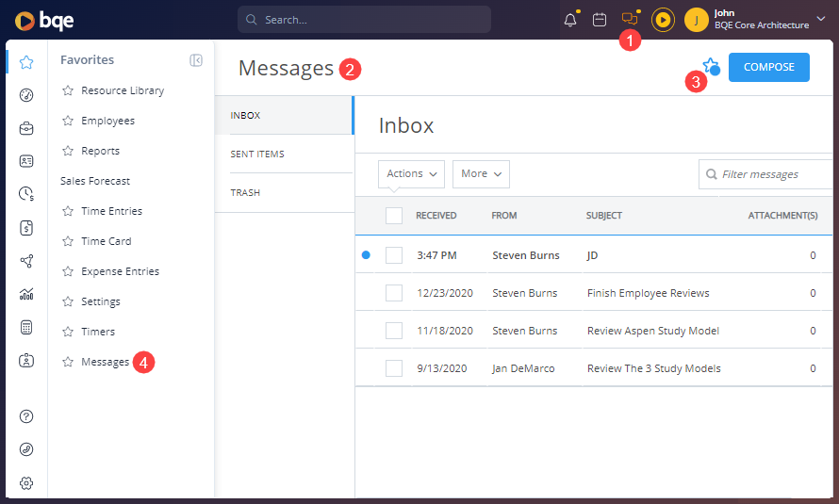Open message with subject JD

pos(592,255)
